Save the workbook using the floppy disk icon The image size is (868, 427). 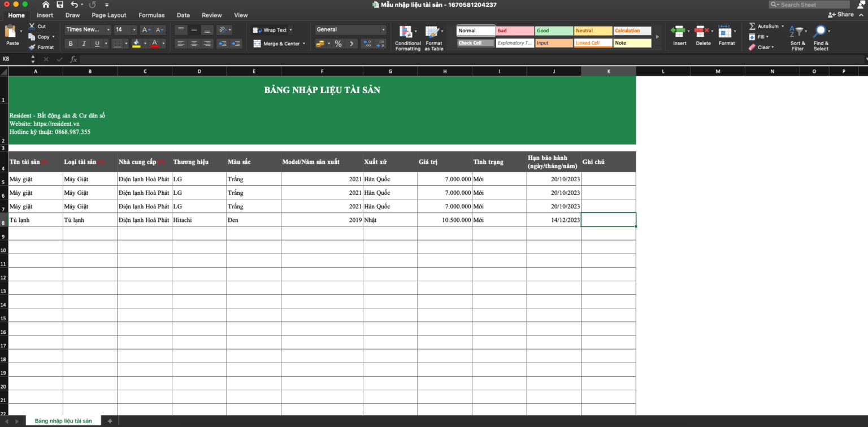click(x=60, y=5)
